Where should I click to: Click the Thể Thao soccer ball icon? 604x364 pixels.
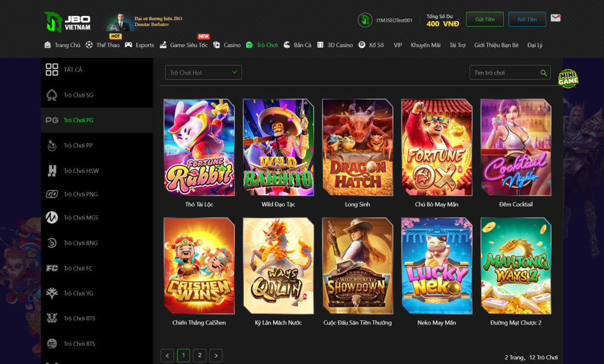[x=89, y=45]
